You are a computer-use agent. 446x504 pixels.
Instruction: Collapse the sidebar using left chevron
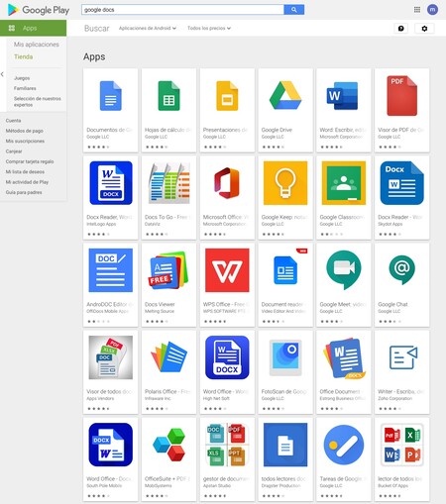click(2, 74)
